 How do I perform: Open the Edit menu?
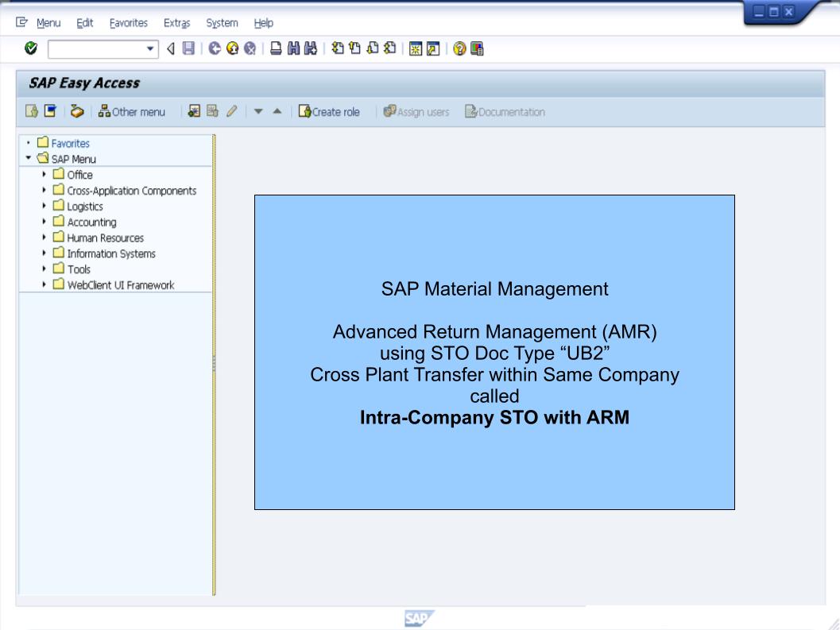(x=85, y=23)
